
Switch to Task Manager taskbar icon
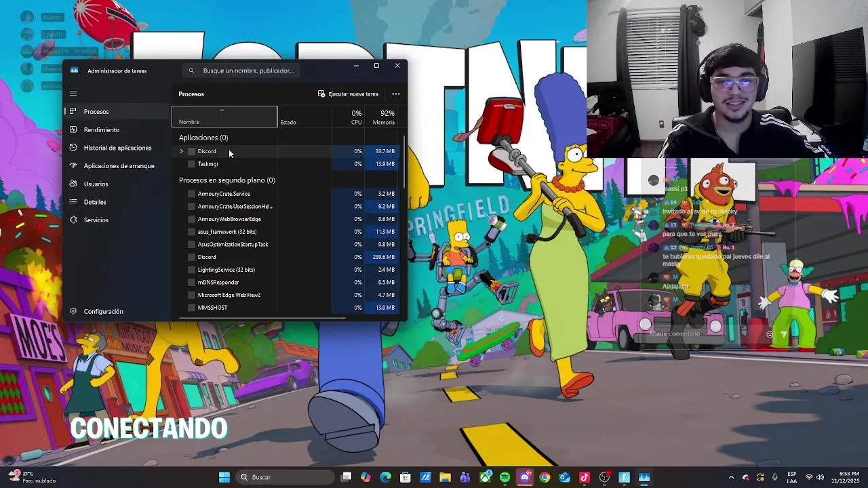pyautogui.click(x=644, y=477)
